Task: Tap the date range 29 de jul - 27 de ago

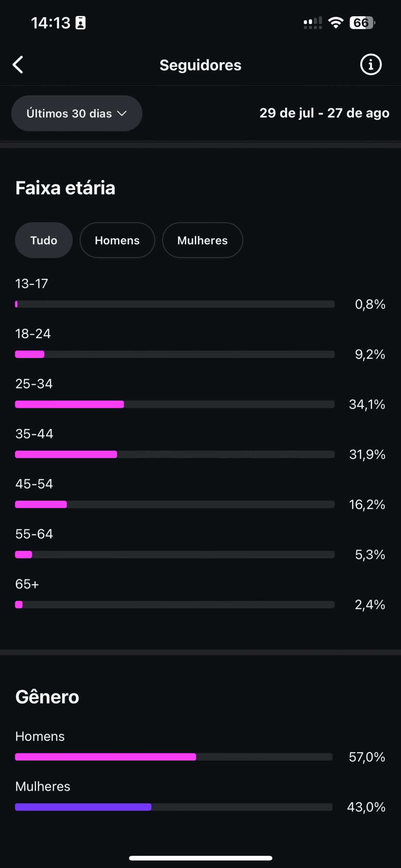Action: click(x=324, y=113)
